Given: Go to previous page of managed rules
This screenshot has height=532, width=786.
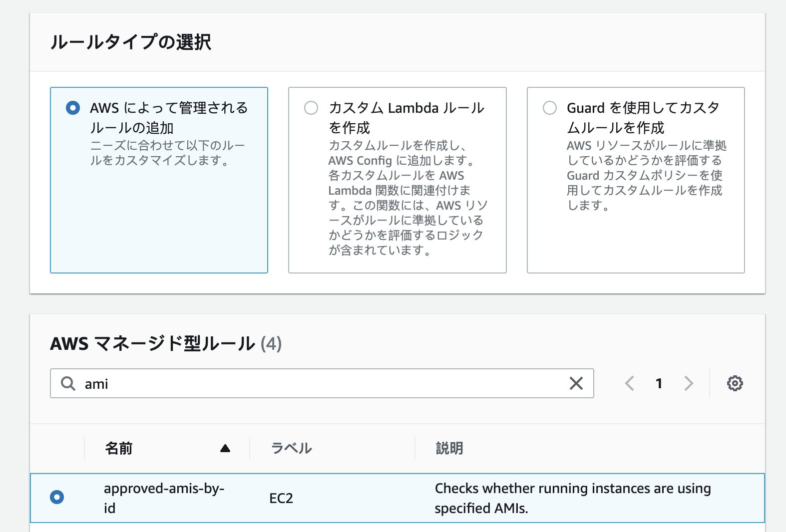Looking at the screenshot, I should [630, 383].
